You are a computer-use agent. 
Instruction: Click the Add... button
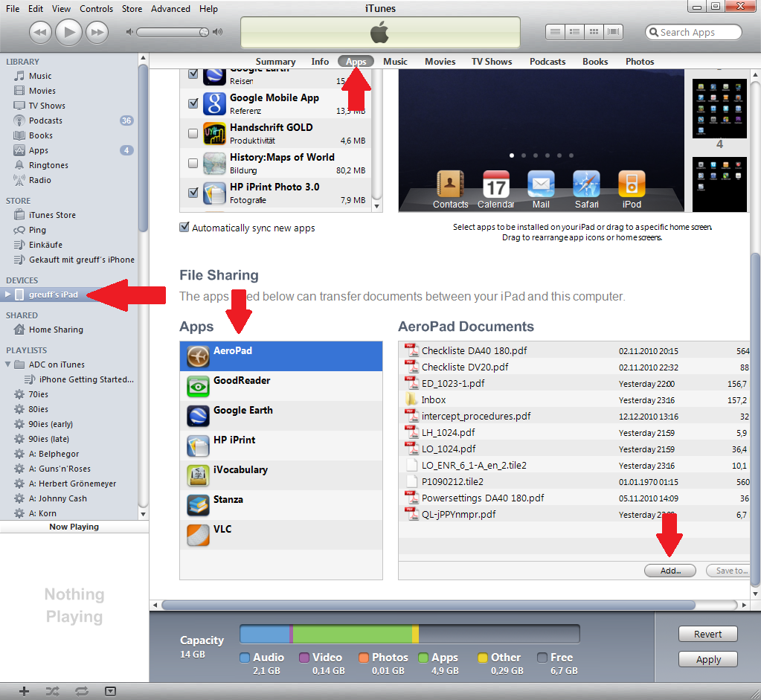670,571
